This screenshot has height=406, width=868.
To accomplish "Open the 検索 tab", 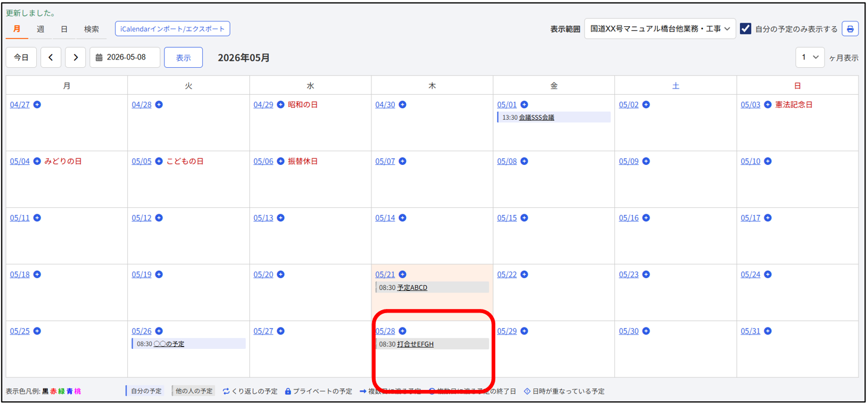I will point(92,29).
